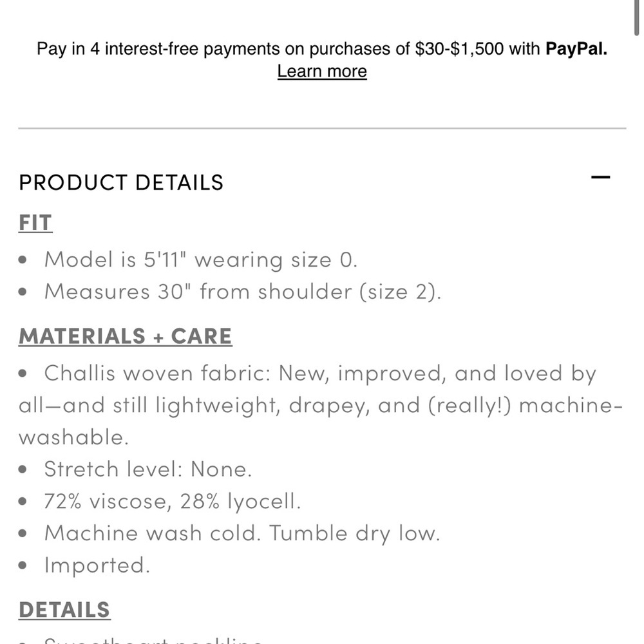Click the Tumble dry low text
The image size is (644, 644).
(x=355, y=533)
